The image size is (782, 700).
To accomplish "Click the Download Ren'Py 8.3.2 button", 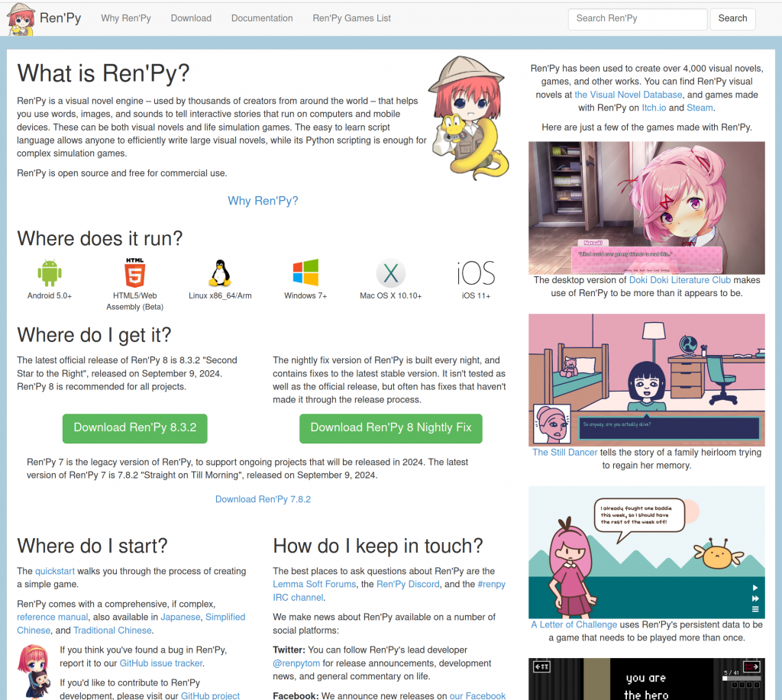I will tap(134, 427).
